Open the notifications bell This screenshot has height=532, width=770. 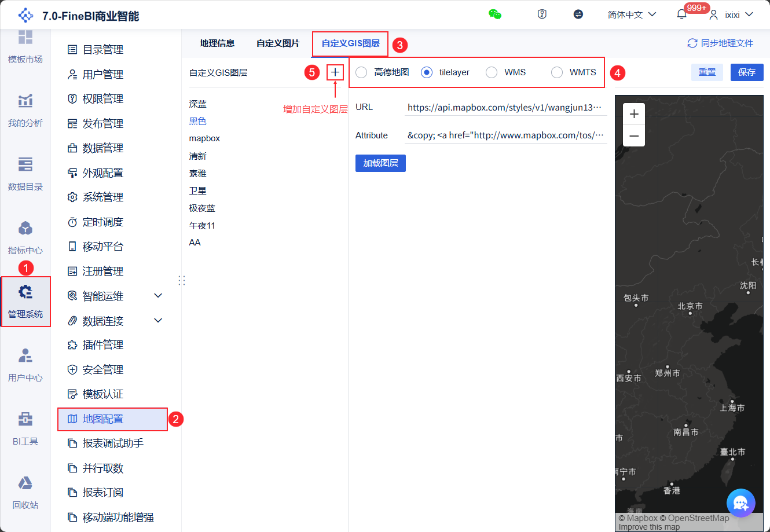coord(681,14)
